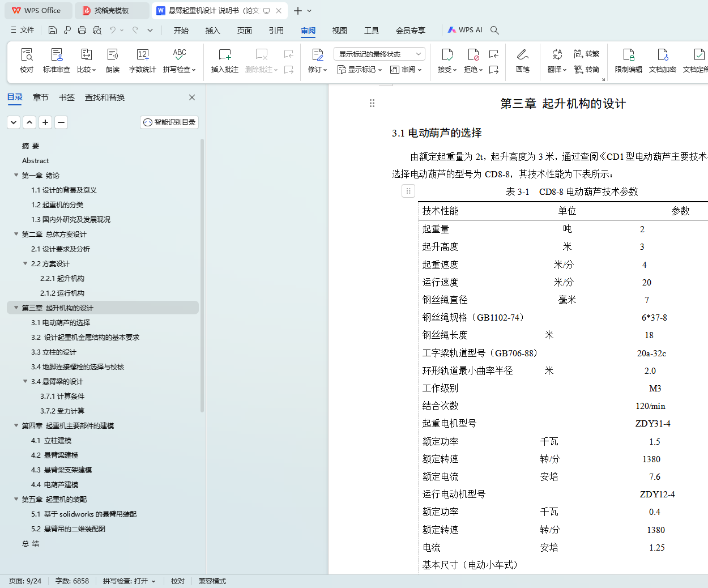Image resolution: width=708 pixels, height=588 pixels.
Task: Collapse the 第四章 起重机主要部件的建模 node
Action: (16, 425)
